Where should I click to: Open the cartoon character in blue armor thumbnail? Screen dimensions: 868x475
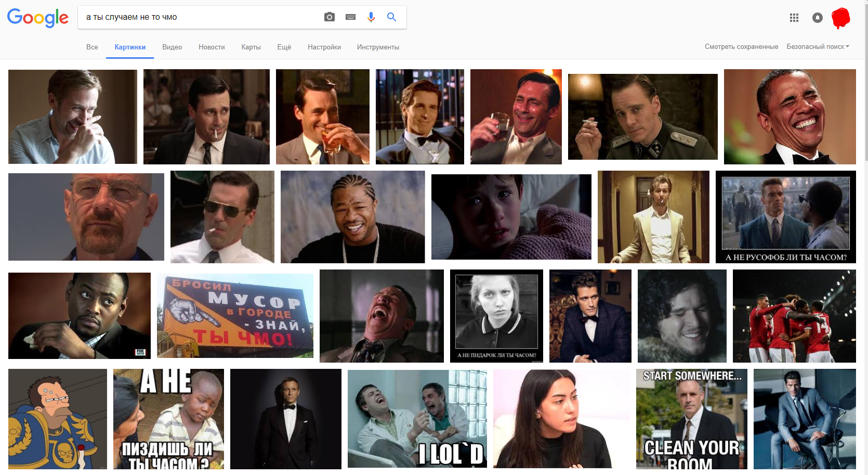(x=58, y=419)
